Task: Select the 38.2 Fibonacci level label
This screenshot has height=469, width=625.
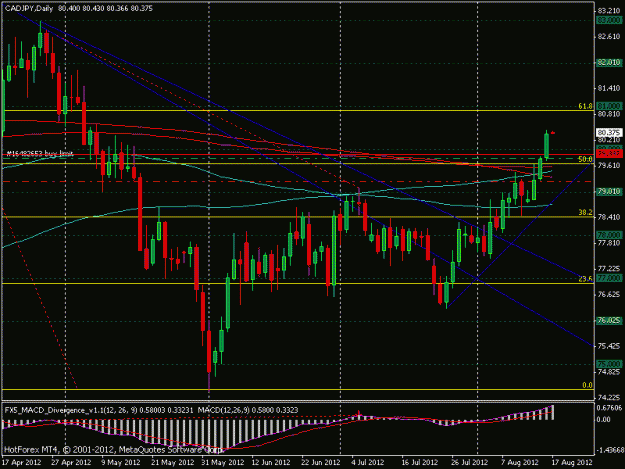Action: (586, 213)
